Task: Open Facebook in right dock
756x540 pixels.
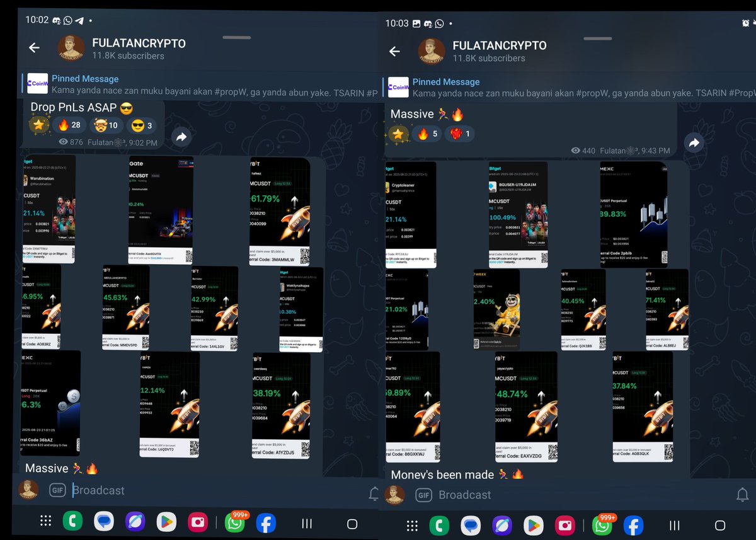Action: (x=633, y=526)
